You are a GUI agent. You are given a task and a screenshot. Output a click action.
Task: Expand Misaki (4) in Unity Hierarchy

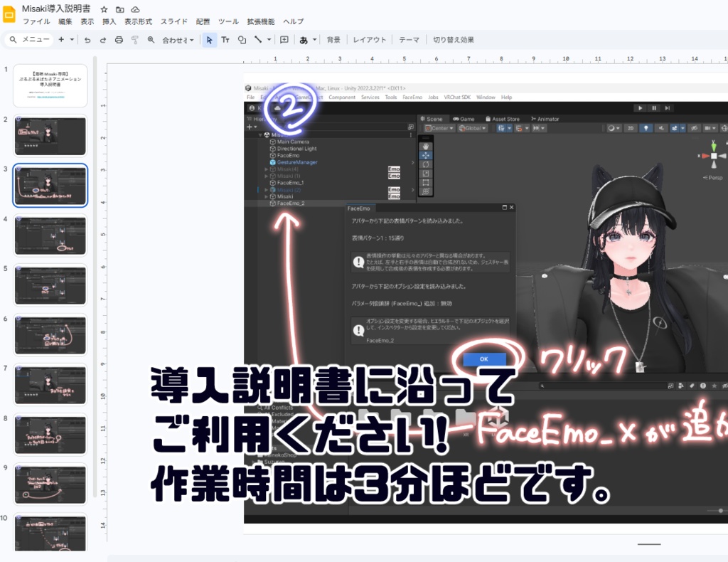(x=266, y=169)
